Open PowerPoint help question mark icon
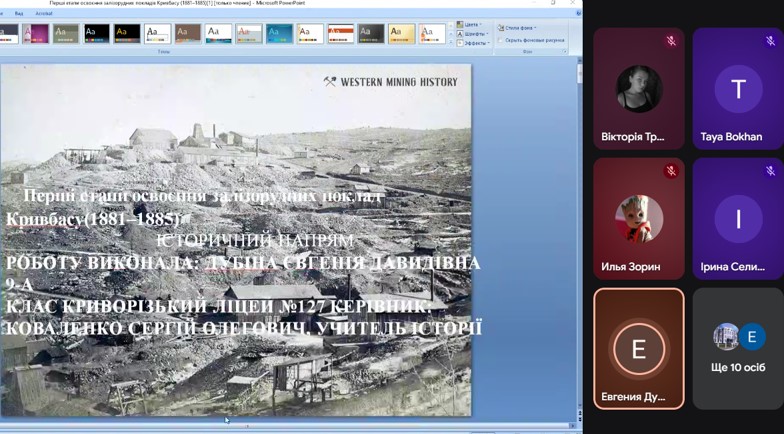Image resolution: width=784 pixels, height=434 pixels. click(578, 13)
